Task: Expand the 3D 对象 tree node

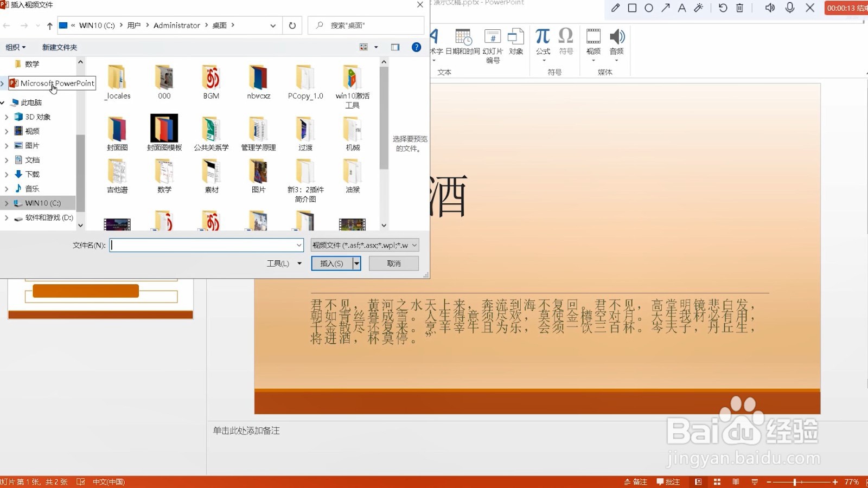Action: [7, 117]
